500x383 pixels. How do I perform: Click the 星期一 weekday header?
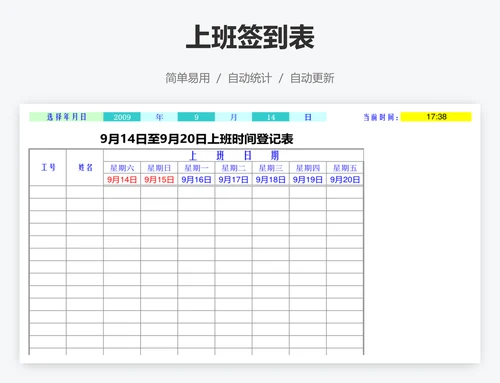tap(196, 168)
